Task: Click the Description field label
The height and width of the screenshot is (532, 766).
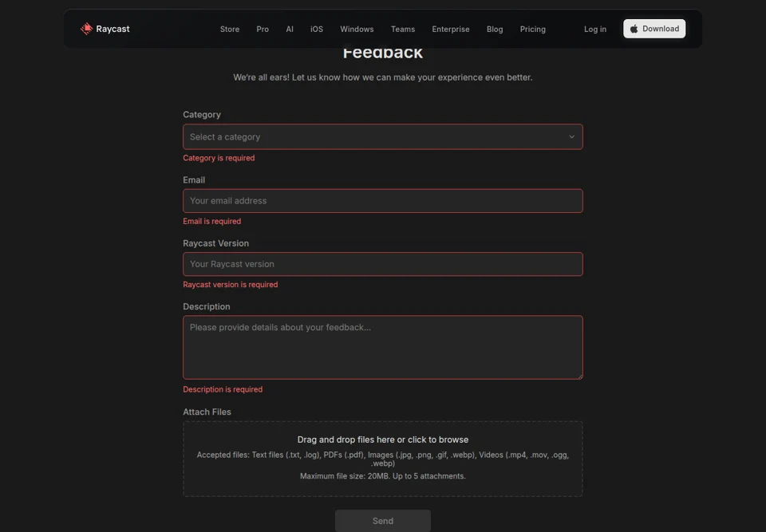Action: pyautogui.click(x=206, y=307)
